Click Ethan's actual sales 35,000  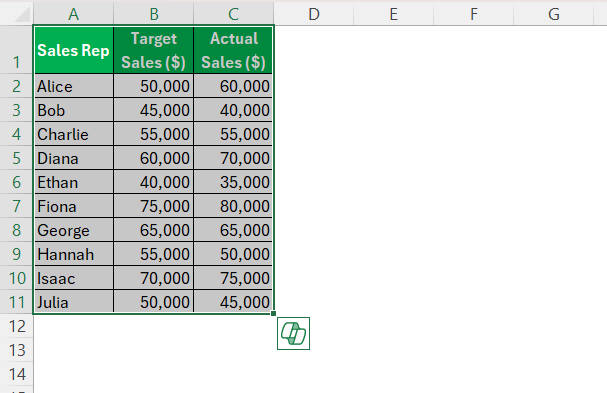coord(233,182)
